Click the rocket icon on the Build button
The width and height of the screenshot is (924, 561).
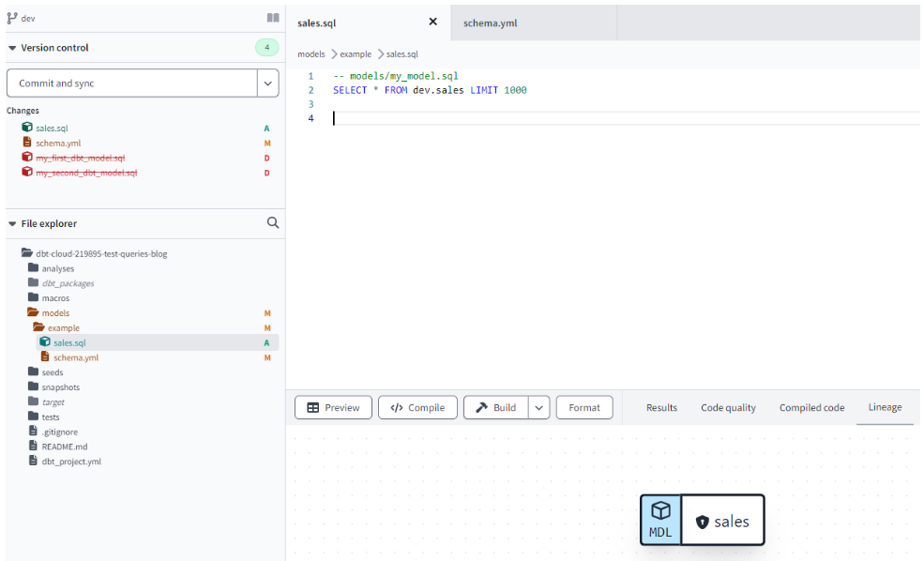click(482, 407)
